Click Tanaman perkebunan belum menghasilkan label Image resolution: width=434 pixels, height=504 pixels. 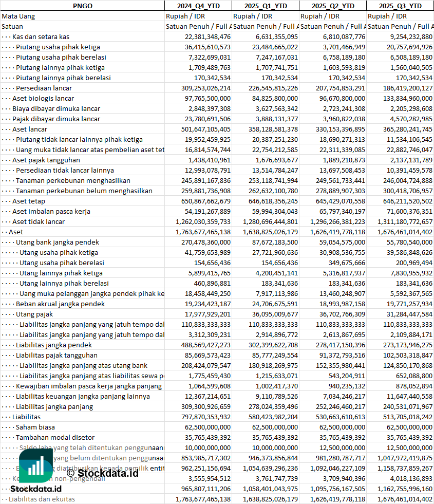[84, 191]
